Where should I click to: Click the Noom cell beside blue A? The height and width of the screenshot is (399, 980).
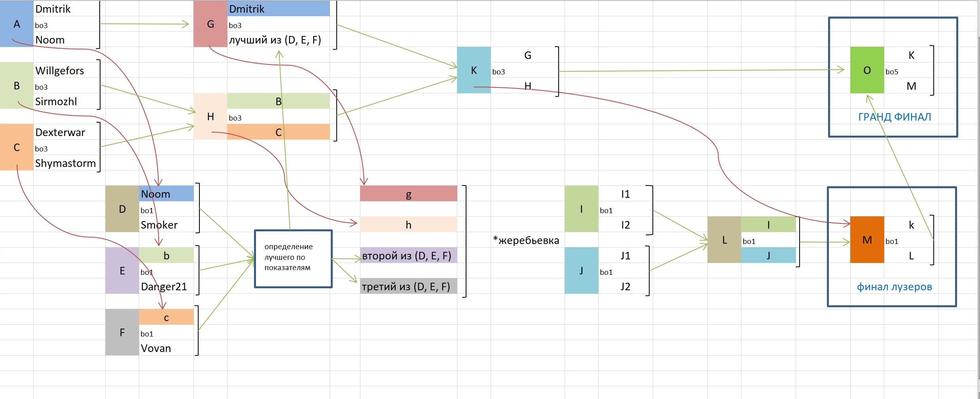pos(66,40)
